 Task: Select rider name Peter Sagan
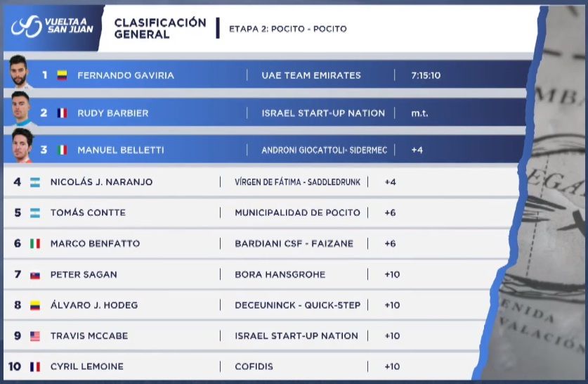[84, 275]
